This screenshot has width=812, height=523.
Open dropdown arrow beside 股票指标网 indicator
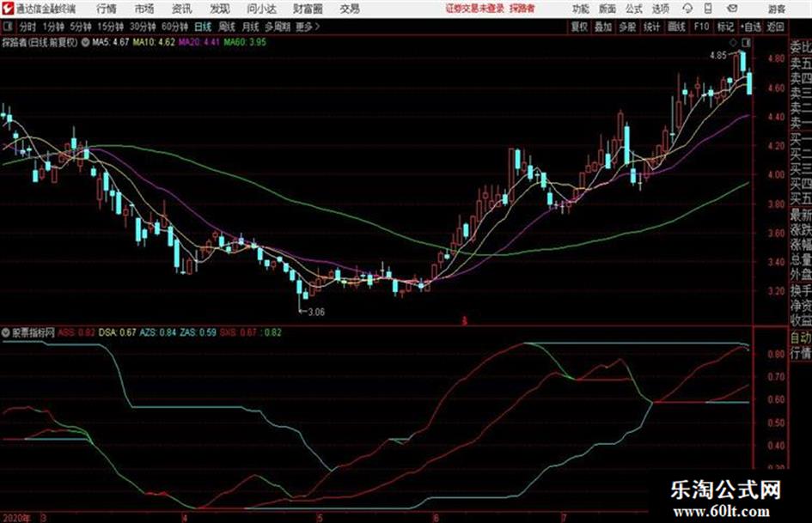tap(6, 332)
